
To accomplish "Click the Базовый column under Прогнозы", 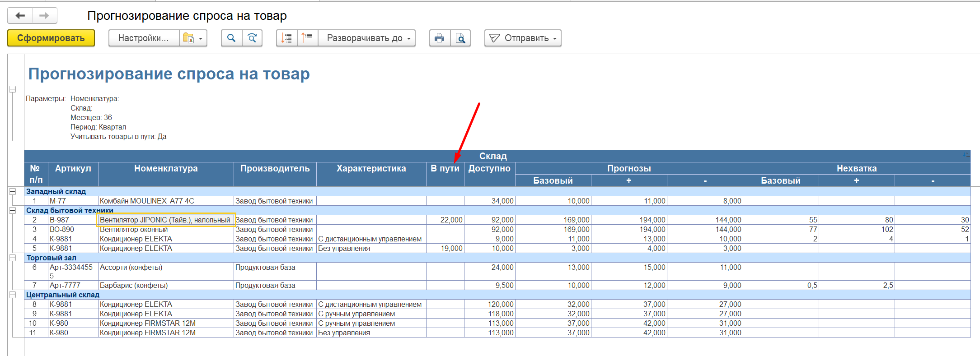I will tap(553, 180).
